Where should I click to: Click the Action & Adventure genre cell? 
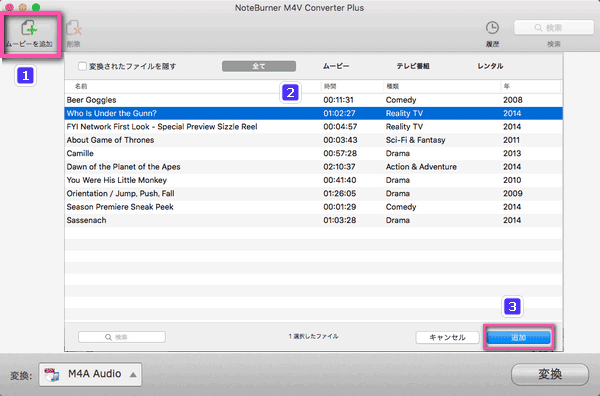coord(421,167)
